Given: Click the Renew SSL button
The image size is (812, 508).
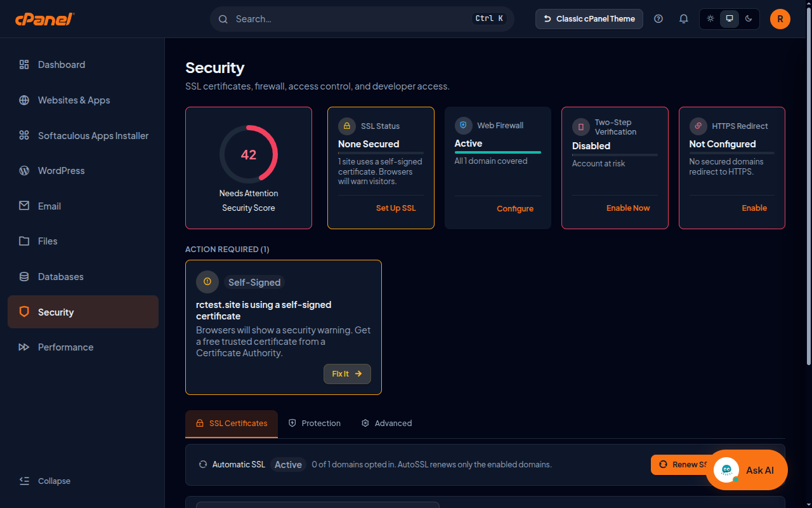Looking at the screenshot, I should [x=680, y=465].
